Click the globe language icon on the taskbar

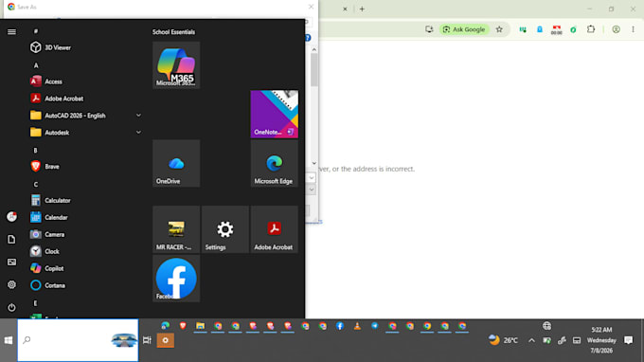pos(546,326)
